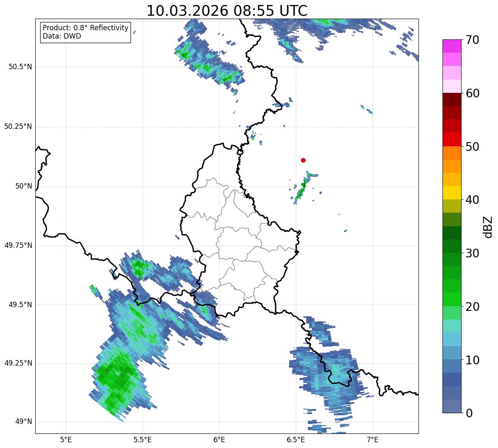
Task: Click the latitude label "50.5°N"
Action: click(x=20, y=67)
